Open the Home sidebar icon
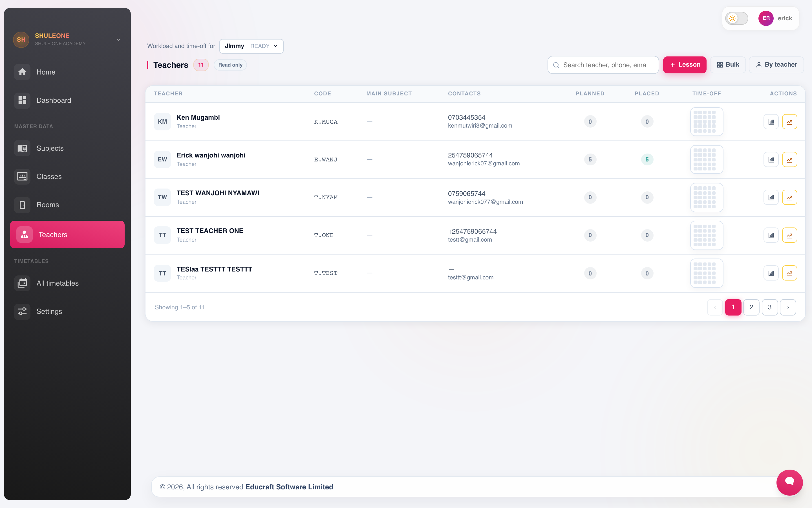 pos(22,72)
